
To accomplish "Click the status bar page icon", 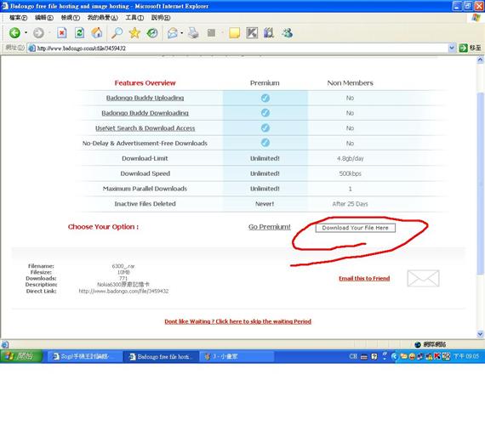I will 5,344.
